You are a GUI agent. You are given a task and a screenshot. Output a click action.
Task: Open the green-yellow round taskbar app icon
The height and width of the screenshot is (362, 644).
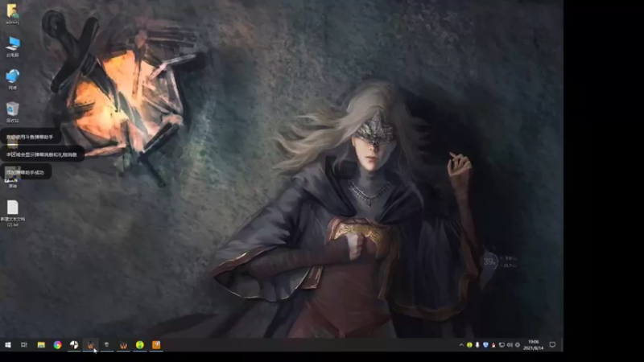139,345
